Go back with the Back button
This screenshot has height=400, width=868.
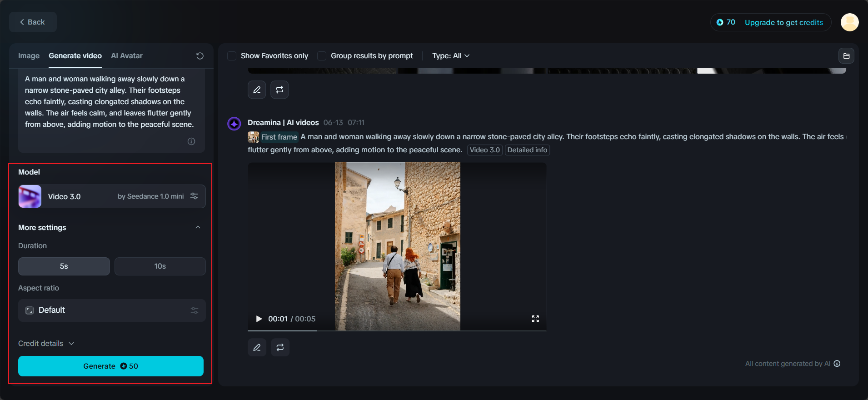[x=33, y=22]
